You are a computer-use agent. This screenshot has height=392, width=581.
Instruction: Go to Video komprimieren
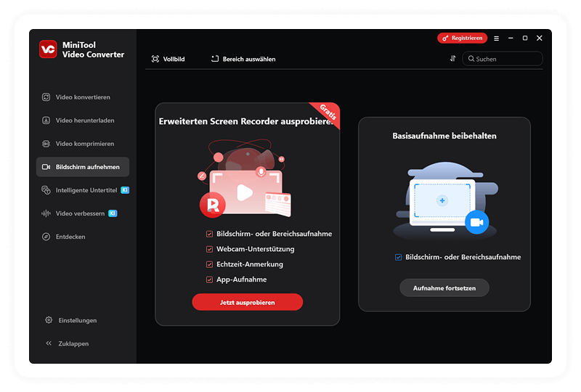[x=83, y=144]
